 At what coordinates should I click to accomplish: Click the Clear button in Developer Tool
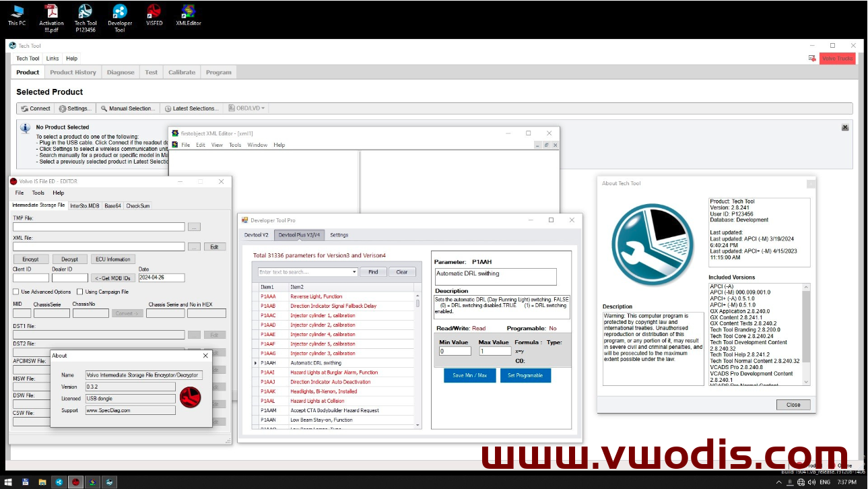402,272
